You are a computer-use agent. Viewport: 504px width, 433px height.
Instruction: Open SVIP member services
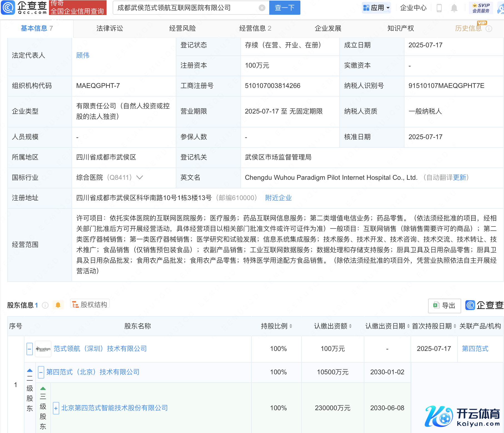pyautogui.click(x=481, y=8)
